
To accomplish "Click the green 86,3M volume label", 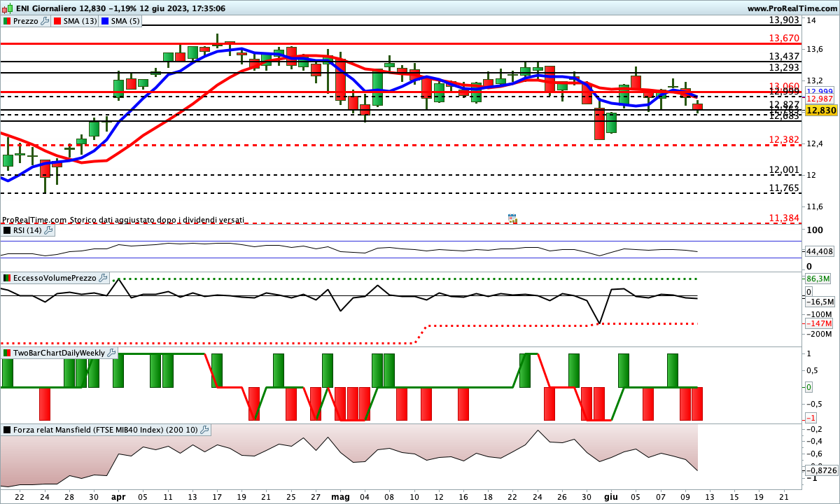I will tap(818, 279).
